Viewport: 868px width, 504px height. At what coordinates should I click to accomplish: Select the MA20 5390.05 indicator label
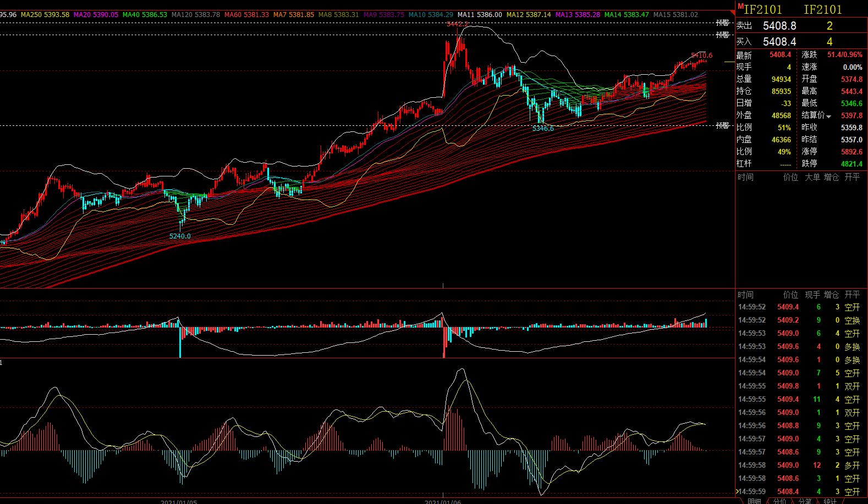pos(96,14)
